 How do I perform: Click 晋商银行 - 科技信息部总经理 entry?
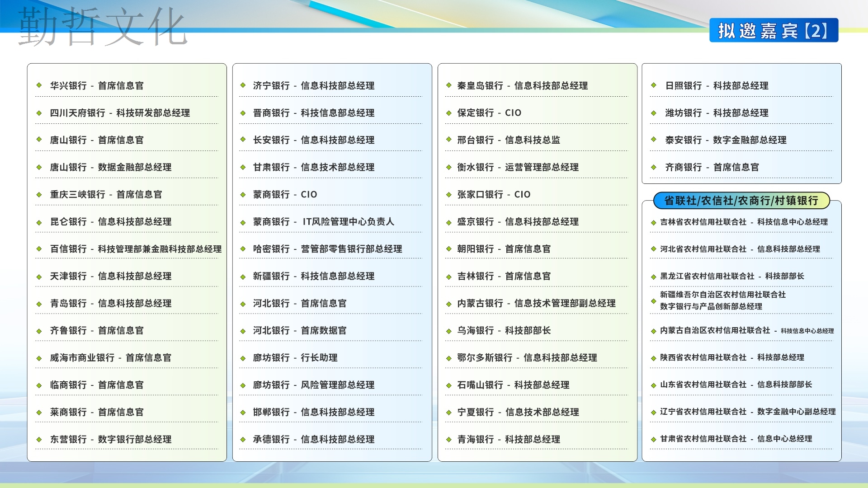(x=314, y=113)
